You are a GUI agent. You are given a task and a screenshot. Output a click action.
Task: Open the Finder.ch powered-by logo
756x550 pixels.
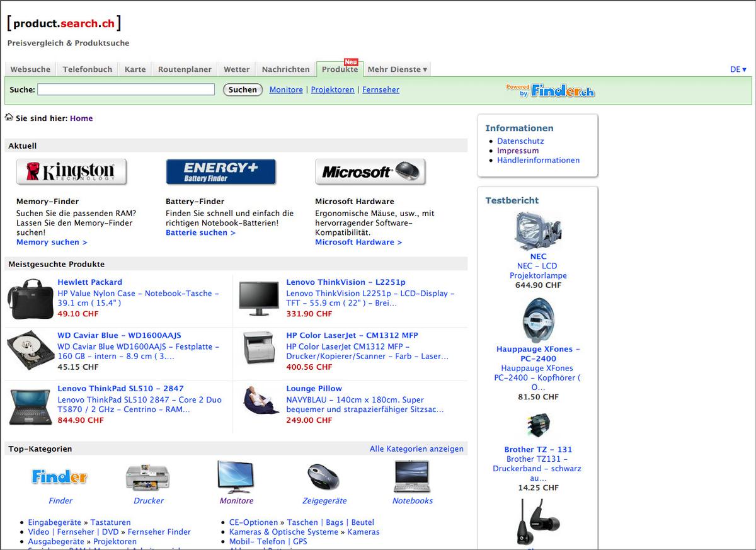click(x=551, y=91)
